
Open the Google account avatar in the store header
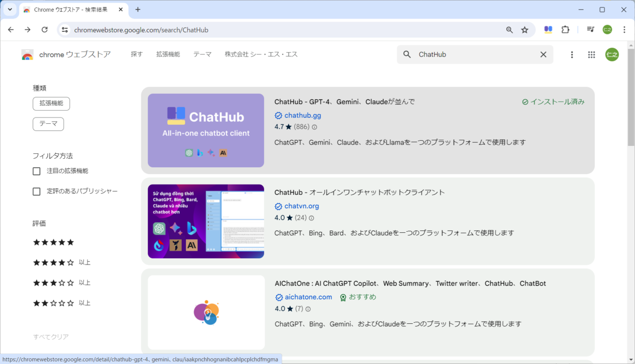click(612, 54)
